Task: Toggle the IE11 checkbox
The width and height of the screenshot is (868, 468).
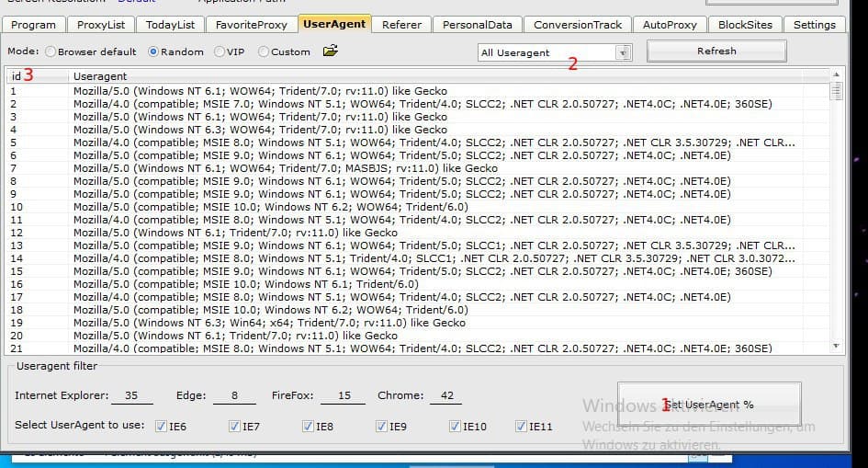Action: tap(521, 427)
